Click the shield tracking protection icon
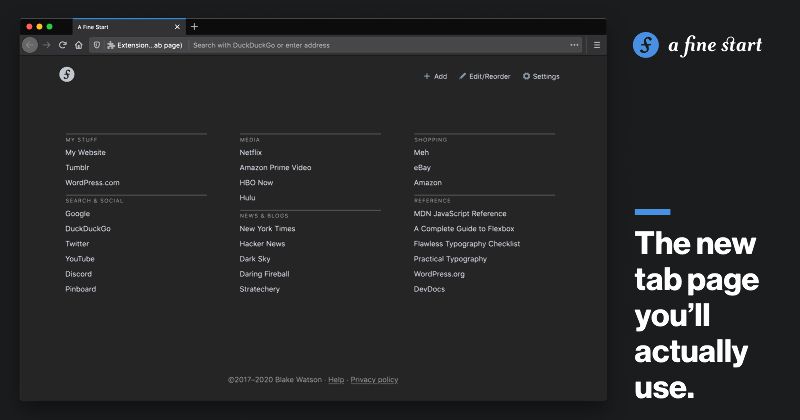The width and height of the screenshot is (800, 420). [96, 45]
